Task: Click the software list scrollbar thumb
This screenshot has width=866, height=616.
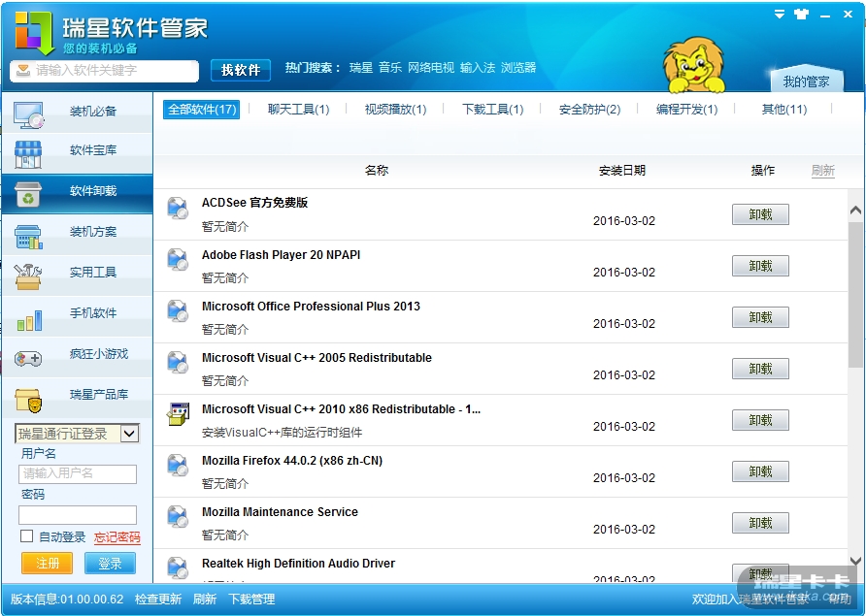Action: [x=855, y=294]
